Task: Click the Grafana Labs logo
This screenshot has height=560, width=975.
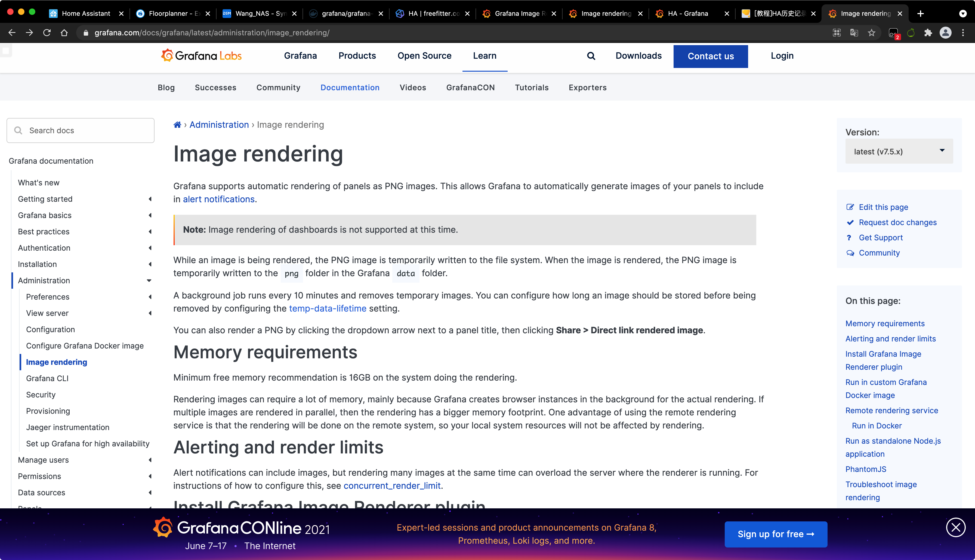Action: point(201,56)
